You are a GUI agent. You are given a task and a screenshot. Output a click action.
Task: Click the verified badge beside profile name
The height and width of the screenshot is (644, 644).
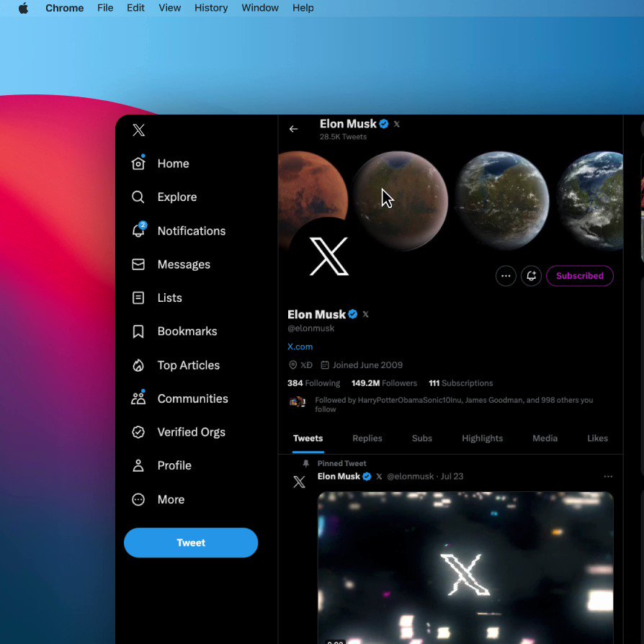pyautogui.click(x=353, y=314)
